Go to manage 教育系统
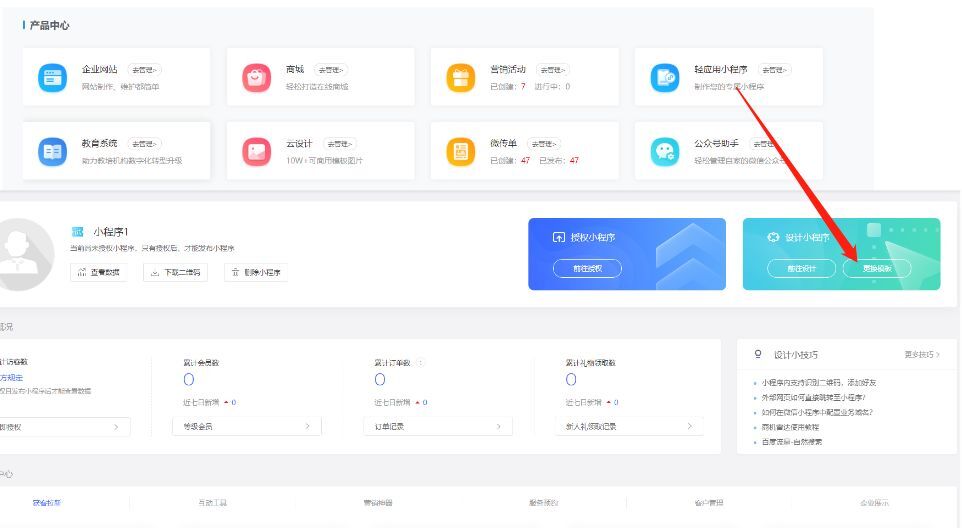962x528 pixels. pos(144,143)
